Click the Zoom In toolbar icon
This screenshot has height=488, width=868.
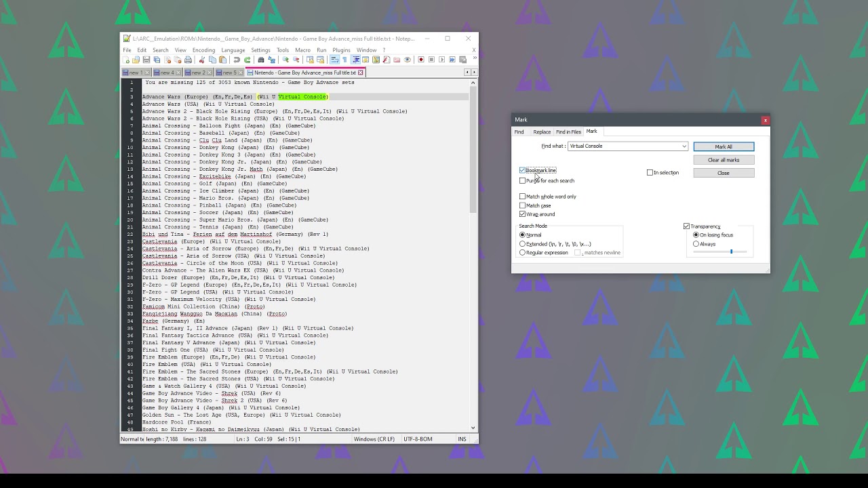(285, 60)
